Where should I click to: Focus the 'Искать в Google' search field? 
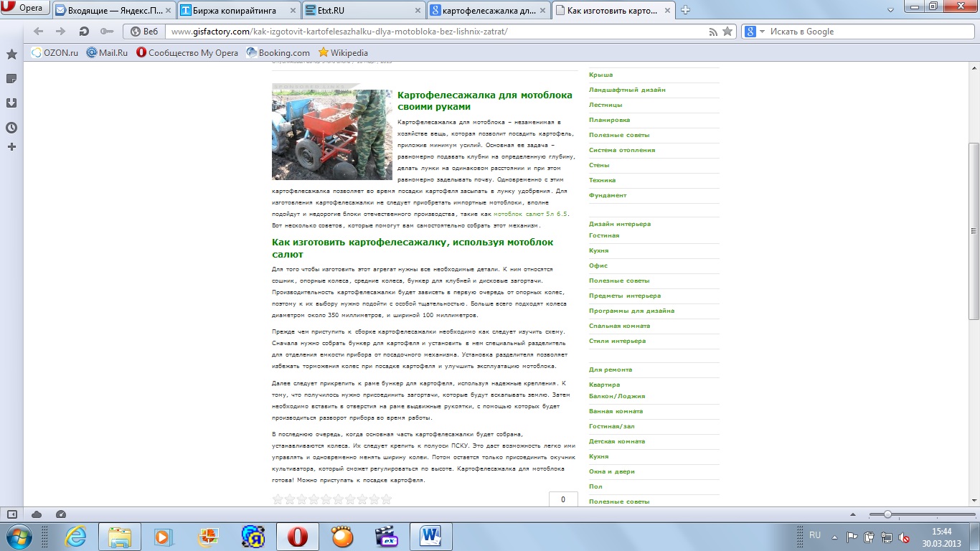(x=870, y=32)
